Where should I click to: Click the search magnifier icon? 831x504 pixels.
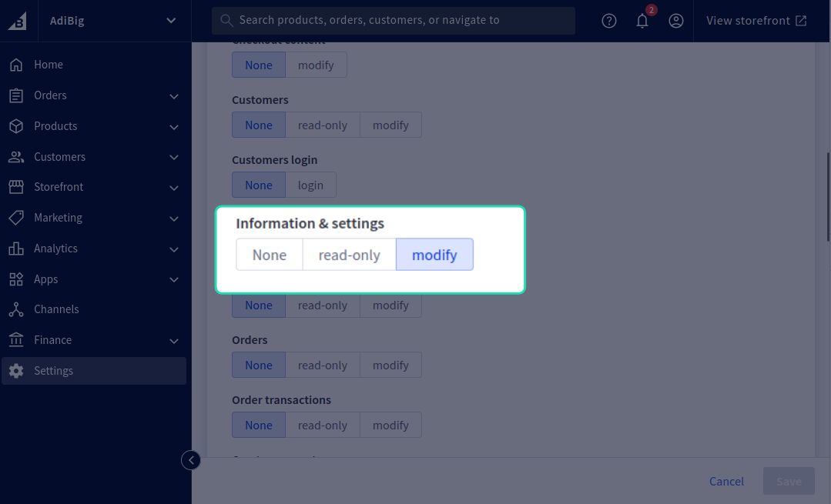[226, 21]
